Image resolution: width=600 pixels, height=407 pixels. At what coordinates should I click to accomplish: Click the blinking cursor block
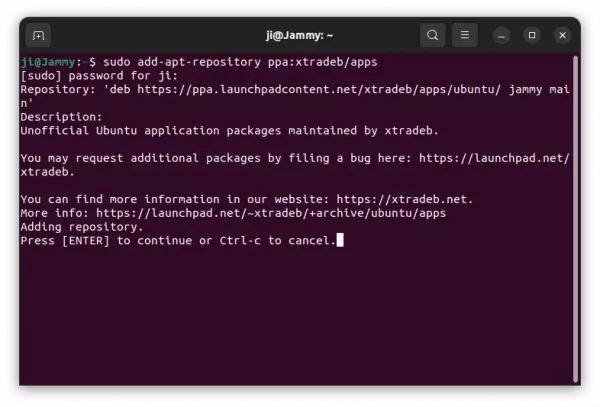(x=340, y=240)
